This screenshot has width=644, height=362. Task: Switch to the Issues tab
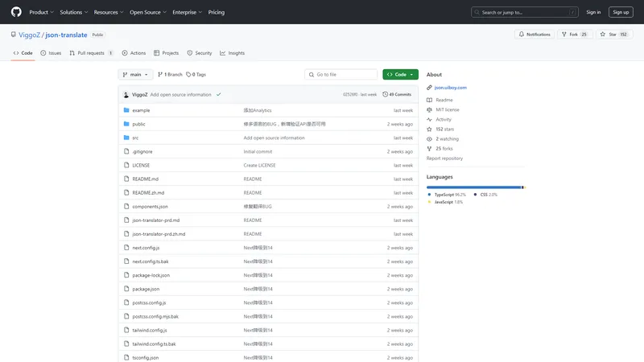click(x=51, y=53)
